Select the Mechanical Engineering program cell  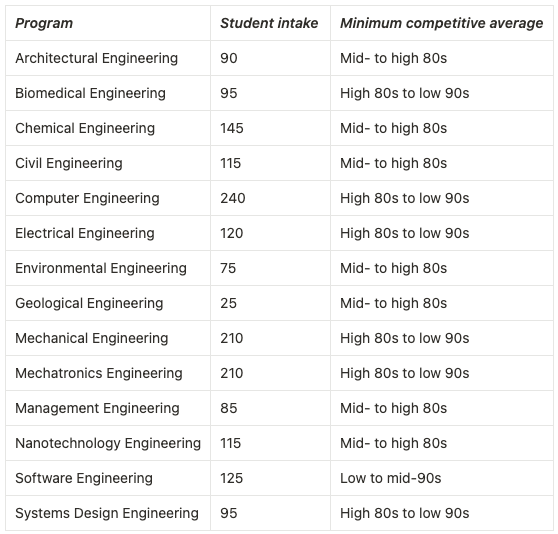pyautogui.click(x=108, y=338)
